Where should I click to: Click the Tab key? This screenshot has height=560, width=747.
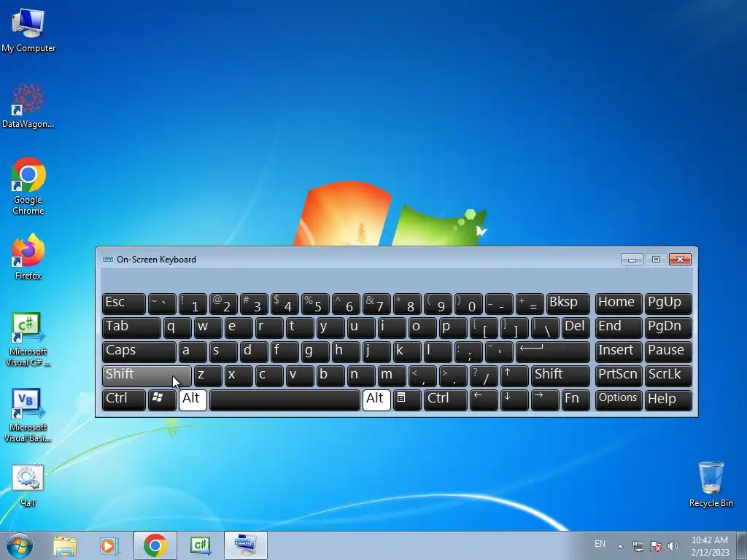(131, 328)
